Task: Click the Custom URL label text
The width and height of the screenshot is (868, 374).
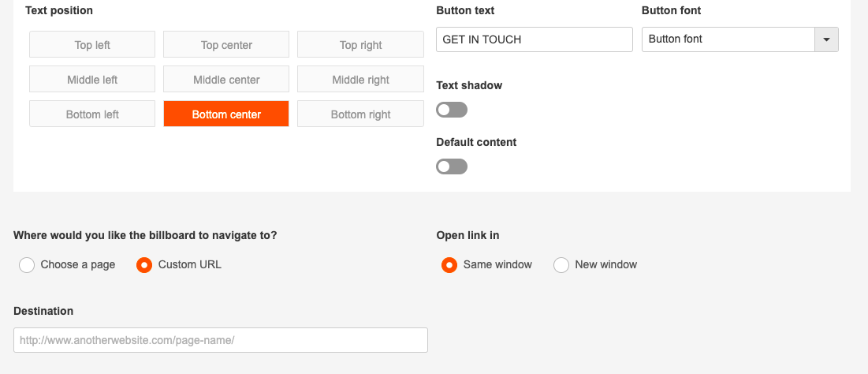Action: 190,265
